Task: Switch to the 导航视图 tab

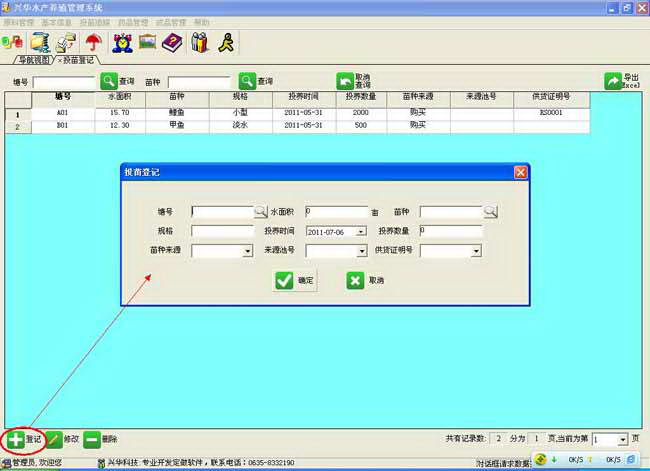Action: [34, 60]
